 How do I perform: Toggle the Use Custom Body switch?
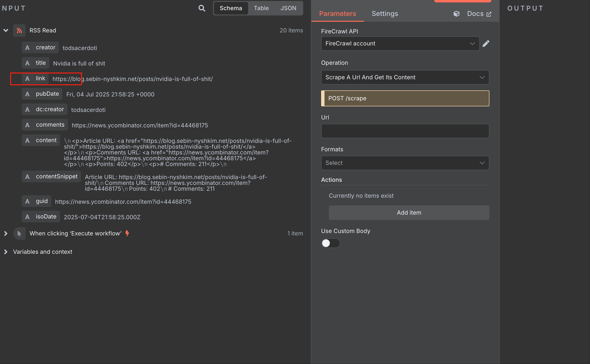click(x=330, y=243)
